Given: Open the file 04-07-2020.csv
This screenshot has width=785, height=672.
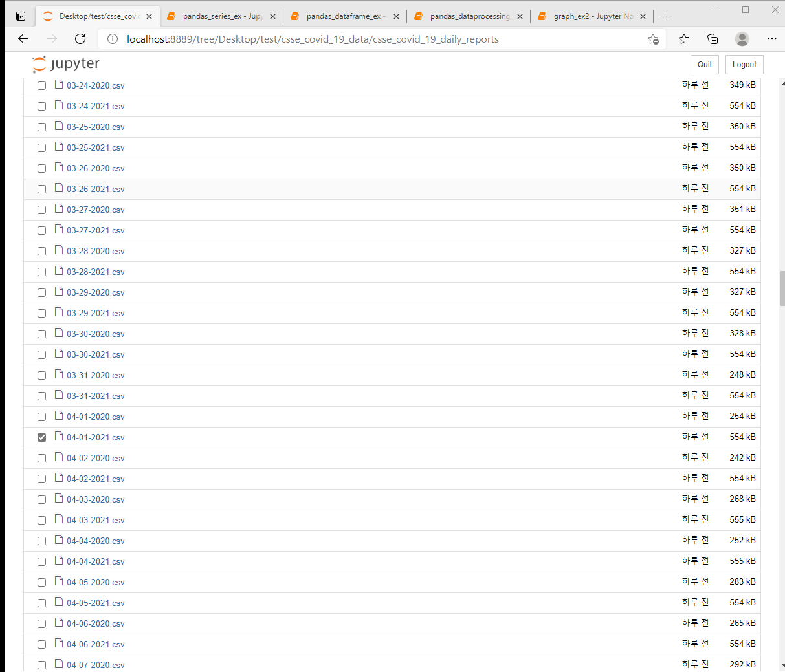Looking at the screenshot, I should [96, 665].
